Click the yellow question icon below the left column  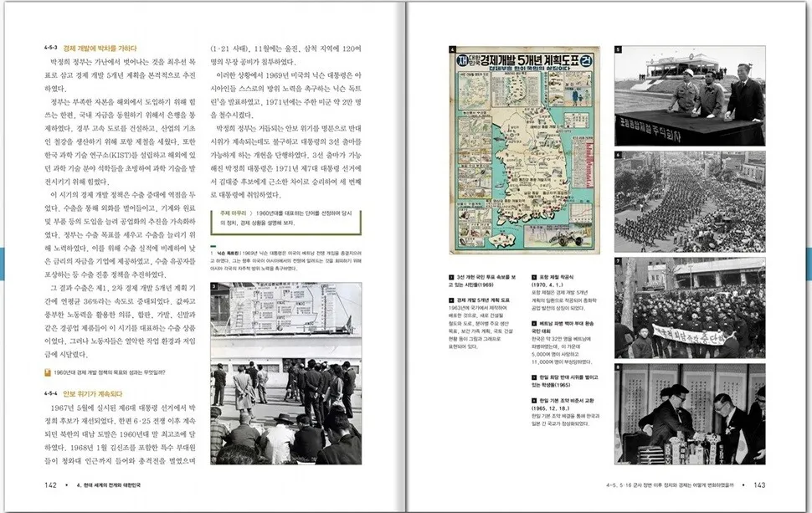pos(47,373)
